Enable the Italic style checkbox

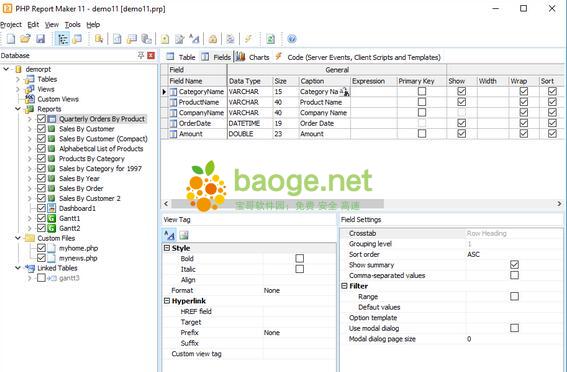[x=299, y=269]
